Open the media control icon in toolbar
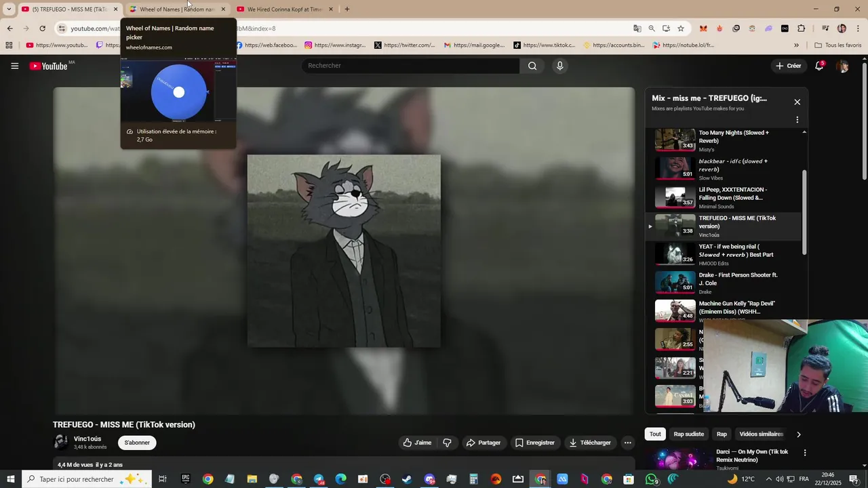 (x=825, y=28)
